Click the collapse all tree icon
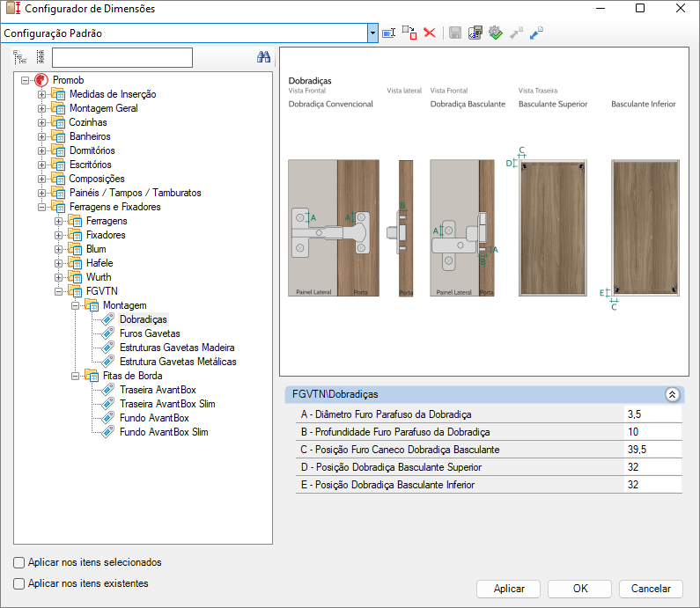 click(41, 57)
